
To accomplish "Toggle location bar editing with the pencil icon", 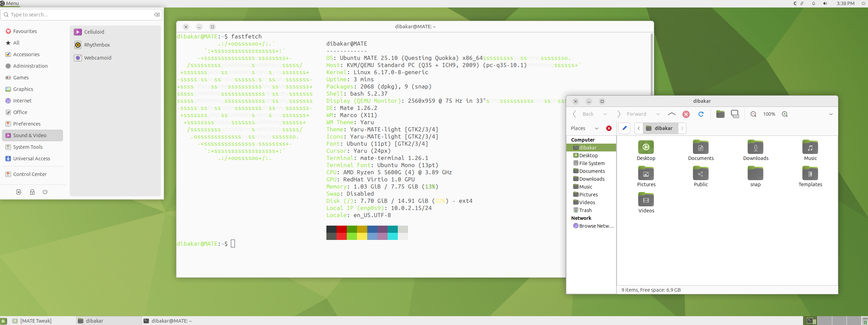I will point(624,128).
